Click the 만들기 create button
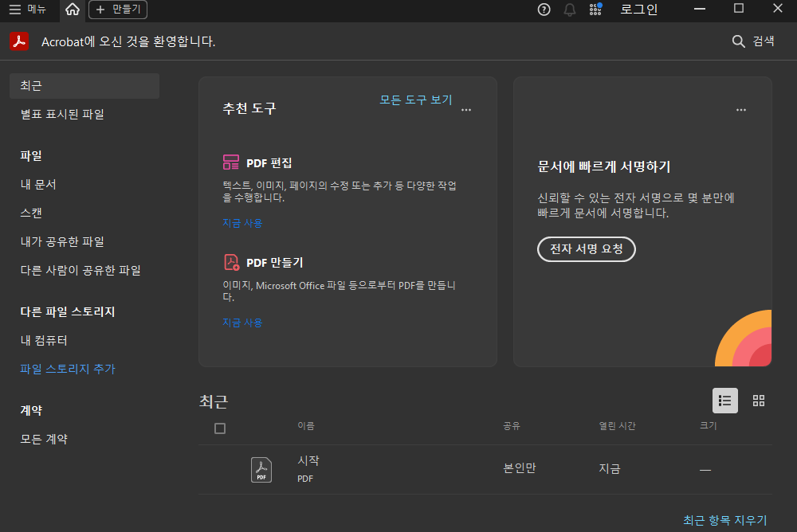The height and width of the screenshot is (532, 797). 118,9
